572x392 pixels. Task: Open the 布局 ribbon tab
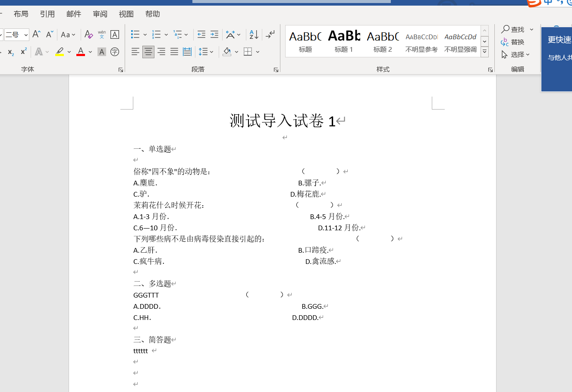click(x=21, y=14)
